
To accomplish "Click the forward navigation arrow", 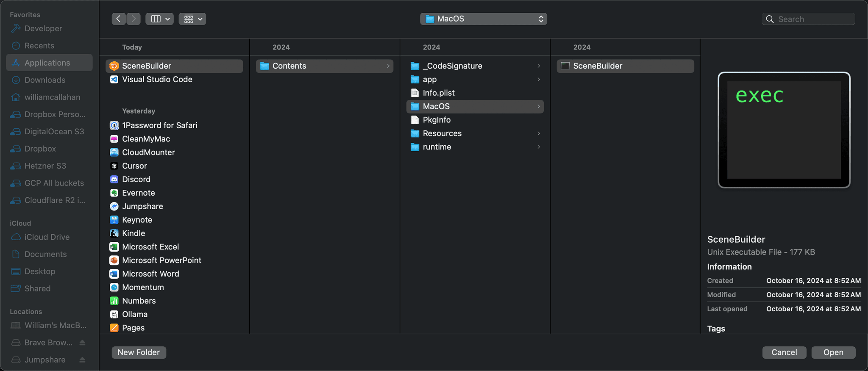I will pos(134,19).
